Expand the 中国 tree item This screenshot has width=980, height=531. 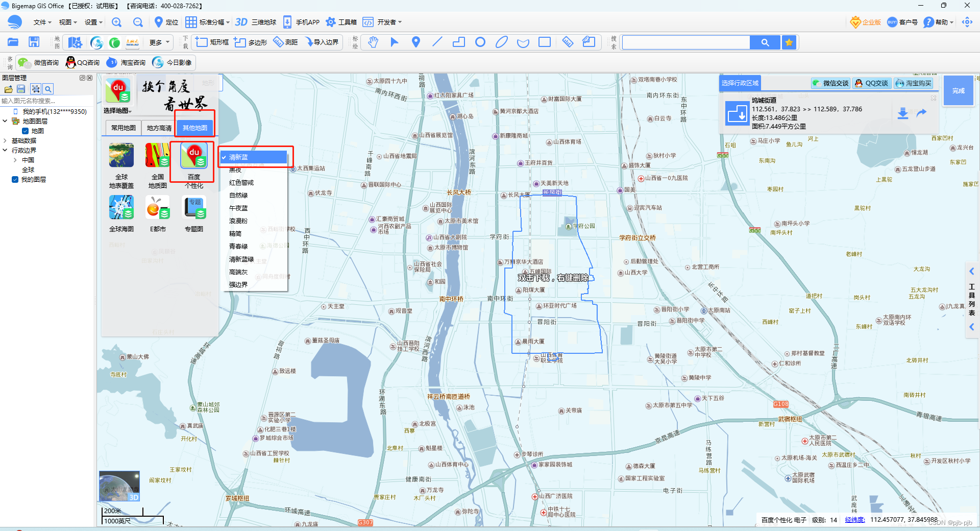click(15, 160)
